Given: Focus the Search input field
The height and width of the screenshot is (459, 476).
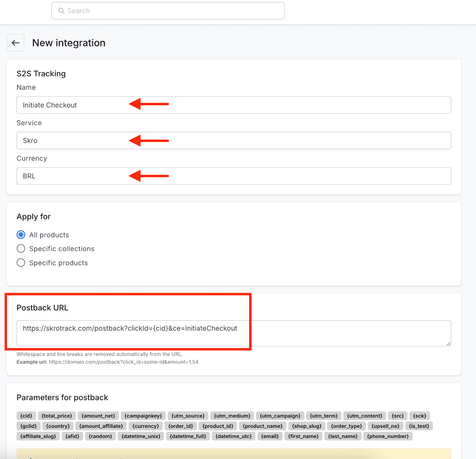Looking at the screenshot, I should [168, 11].
